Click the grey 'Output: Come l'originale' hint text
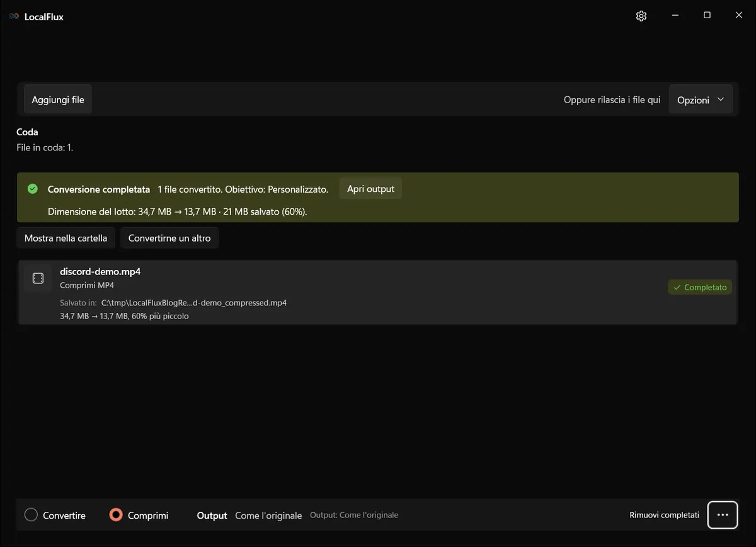This screenshot has width=756, height=547. [x=354, y=515]
